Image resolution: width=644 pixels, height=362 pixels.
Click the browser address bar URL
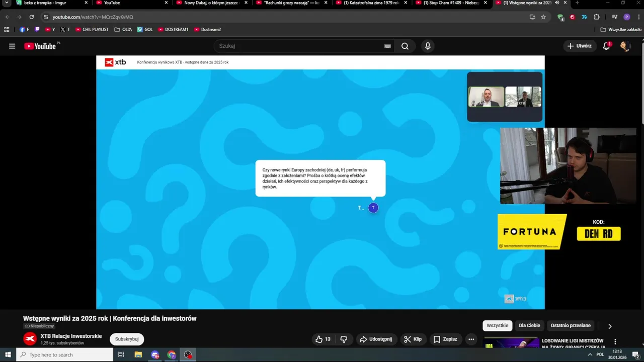click(93, 17)
